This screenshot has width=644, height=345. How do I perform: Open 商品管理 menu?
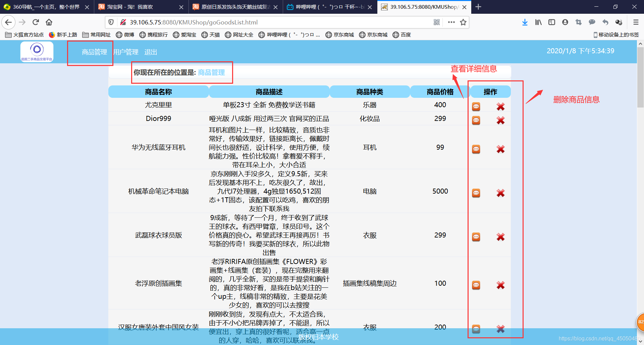pyautogui.click(x=94, y=52)
